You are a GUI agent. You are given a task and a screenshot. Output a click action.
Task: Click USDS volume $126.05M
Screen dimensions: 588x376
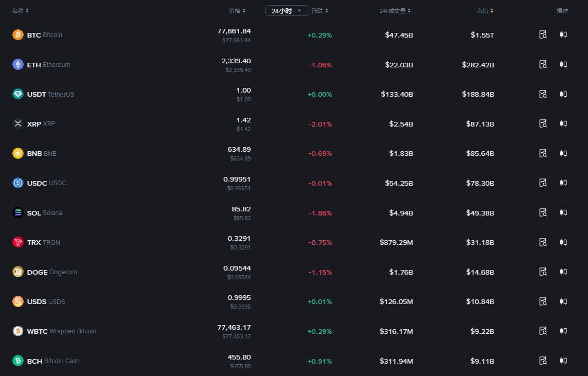point(396,301)
